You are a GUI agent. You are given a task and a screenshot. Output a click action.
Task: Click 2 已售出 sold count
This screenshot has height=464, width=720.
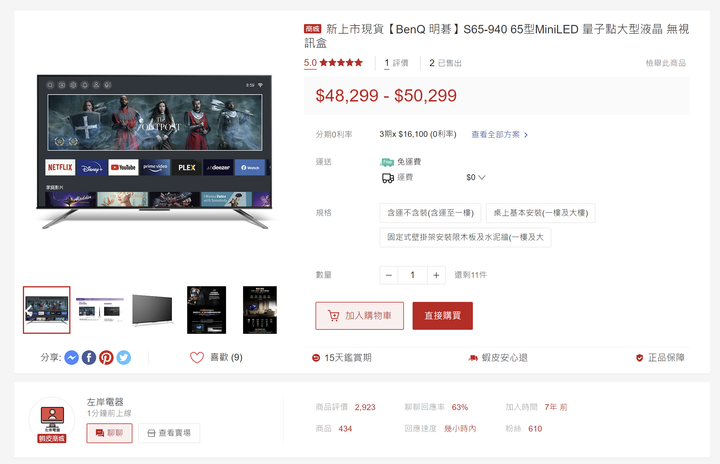pos(445,63)
